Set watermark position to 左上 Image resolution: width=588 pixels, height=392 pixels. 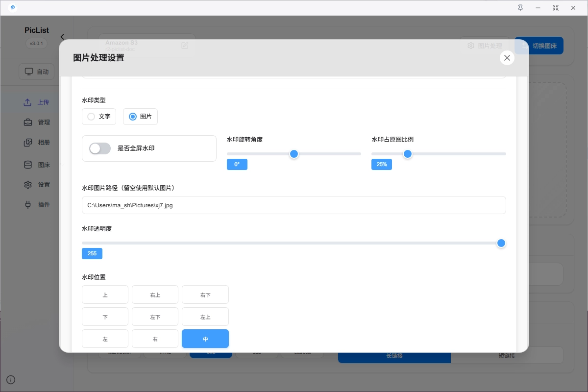click(205, 317)
